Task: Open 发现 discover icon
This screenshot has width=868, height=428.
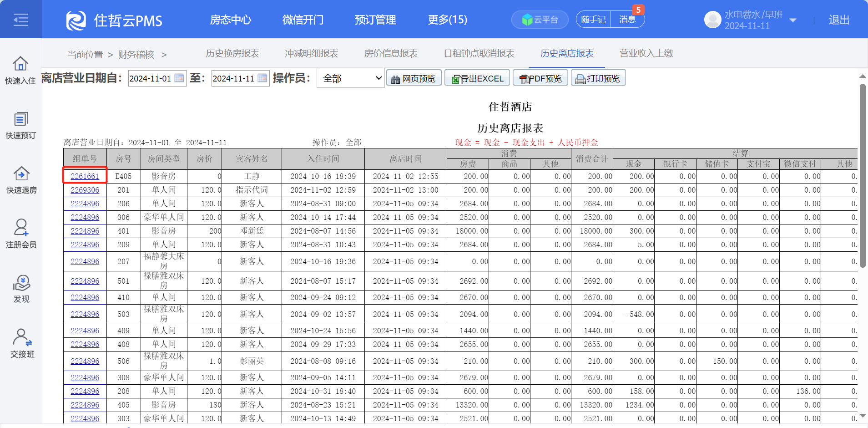Action: click(x=21, y=283)
